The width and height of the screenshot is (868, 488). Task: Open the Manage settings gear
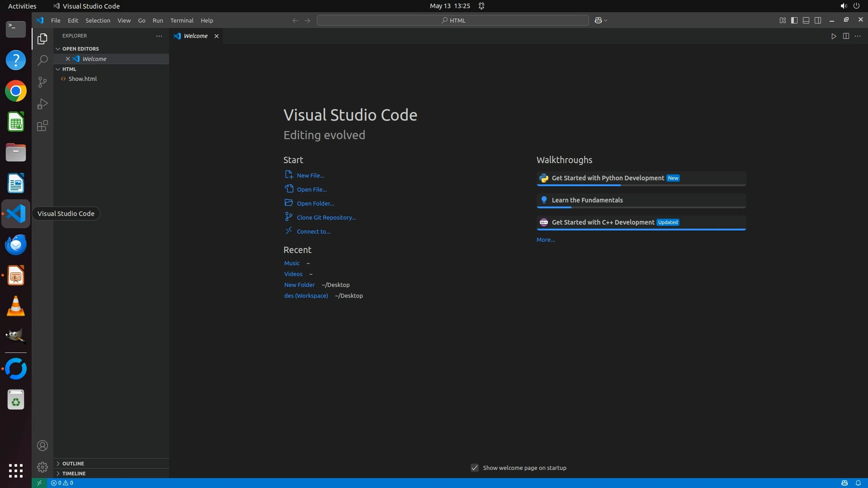(42, 467)
